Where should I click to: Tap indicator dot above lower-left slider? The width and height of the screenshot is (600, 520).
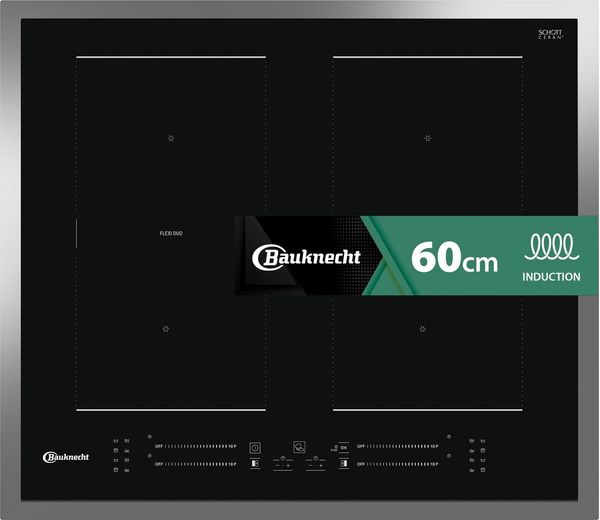(150, 455)
